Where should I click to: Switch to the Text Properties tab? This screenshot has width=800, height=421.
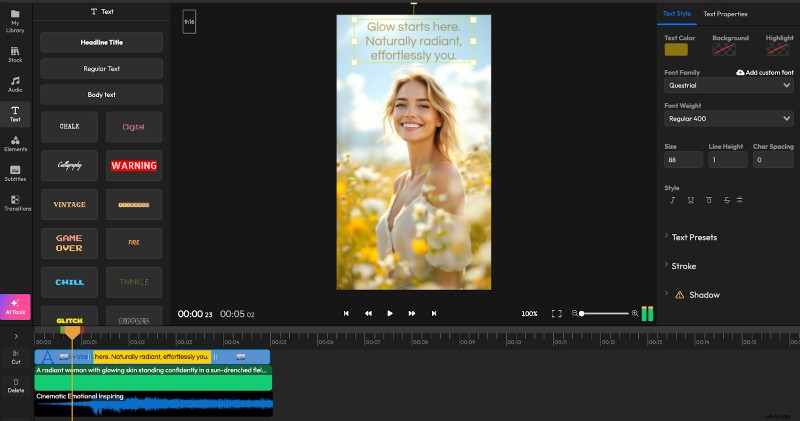click(725, 14)
